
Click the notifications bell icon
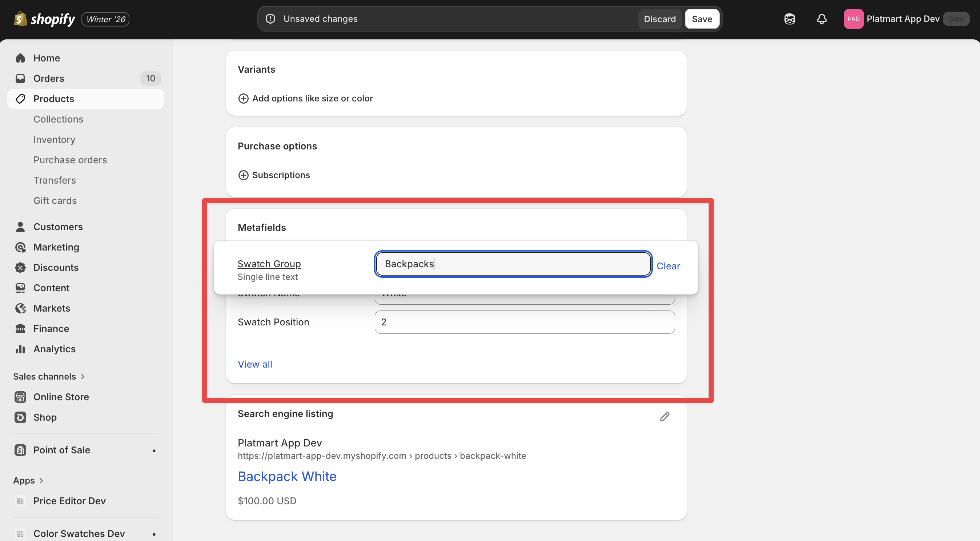point(822,19)
